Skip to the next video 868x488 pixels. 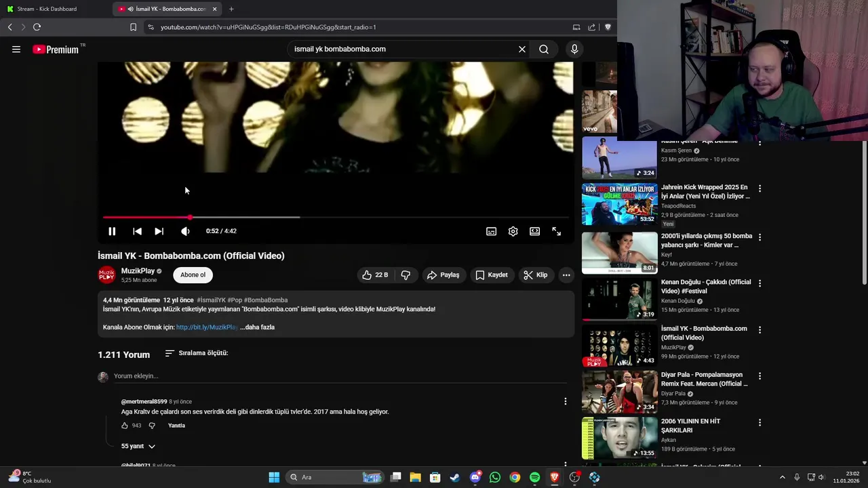pyautogui.click(x=159, y=231)
